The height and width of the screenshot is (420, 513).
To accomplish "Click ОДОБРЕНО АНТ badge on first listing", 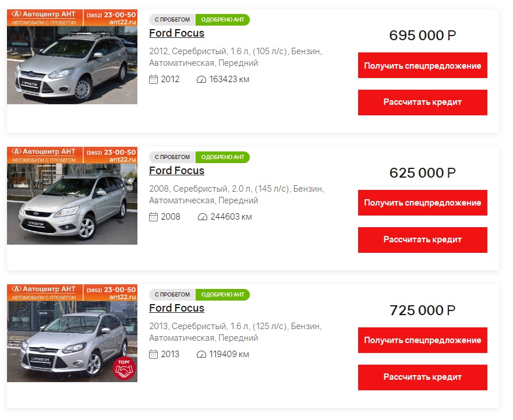I will (222, 20).
